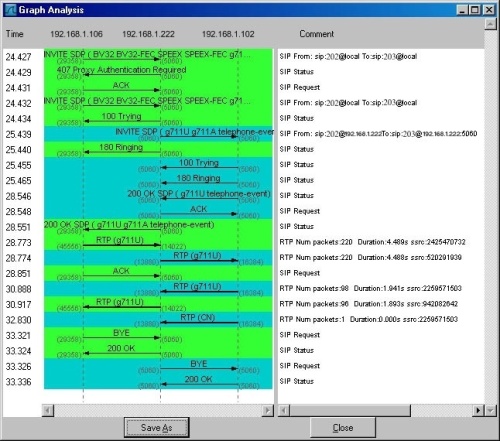
Task: Select the ACK message at 28.548
Action: click(x=199, y=209)
